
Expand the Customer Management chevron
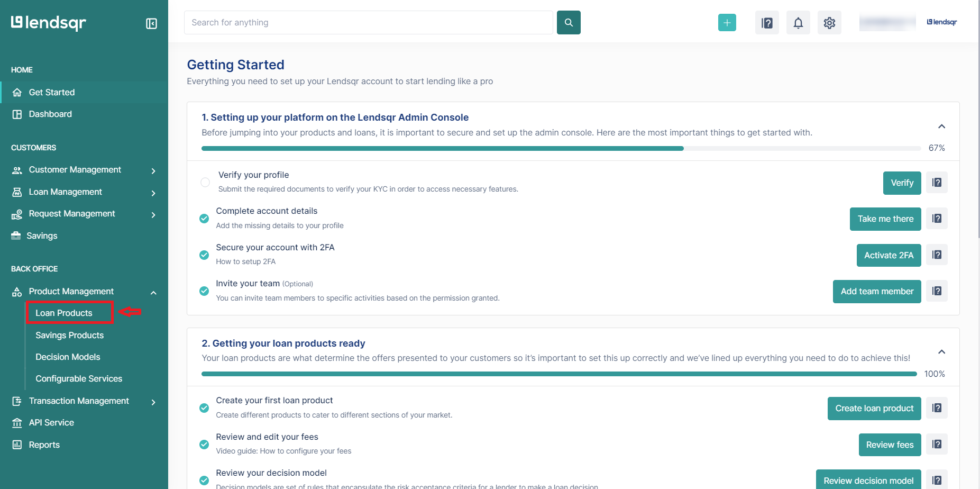pyautogui.click(x=153, y=171)
